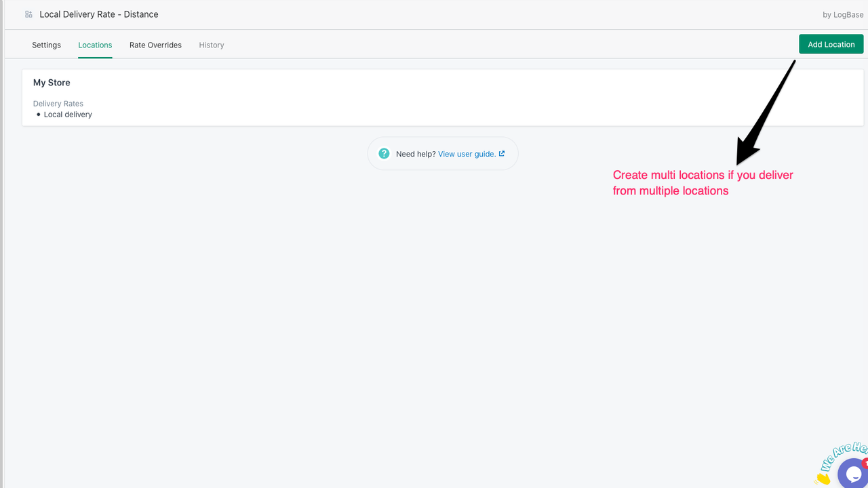Click the app grid icon beside title

click(x=28, y=14)
